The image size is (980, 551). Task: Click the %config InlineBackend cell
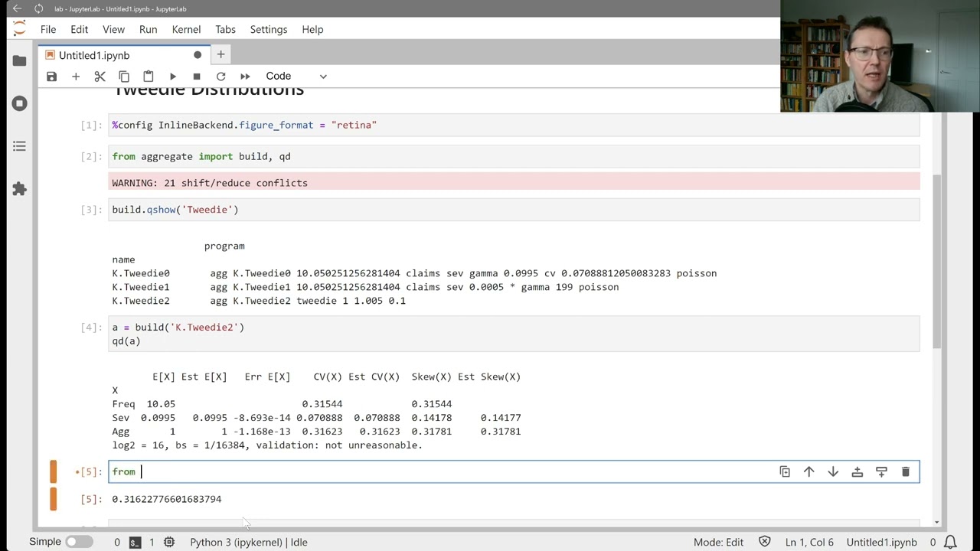[x=514, y=125]
